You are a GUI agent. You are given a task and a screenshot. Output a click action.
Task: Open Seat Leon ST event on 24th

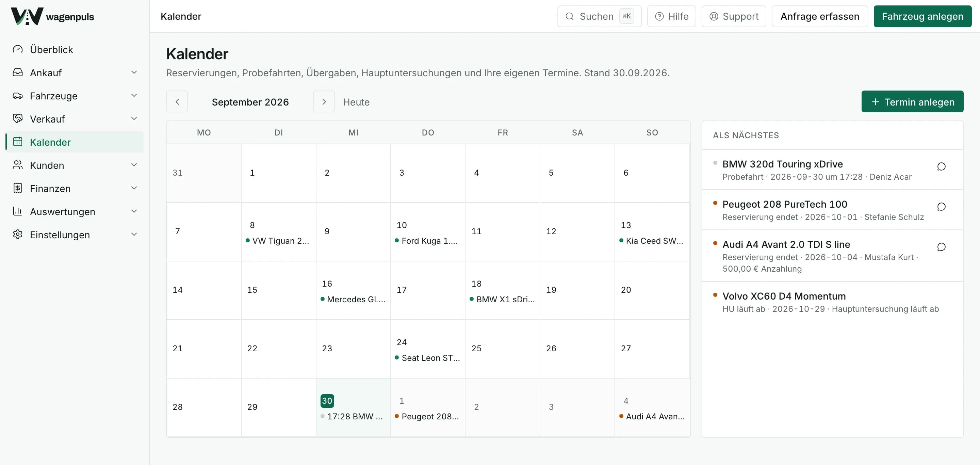(428, 358)
